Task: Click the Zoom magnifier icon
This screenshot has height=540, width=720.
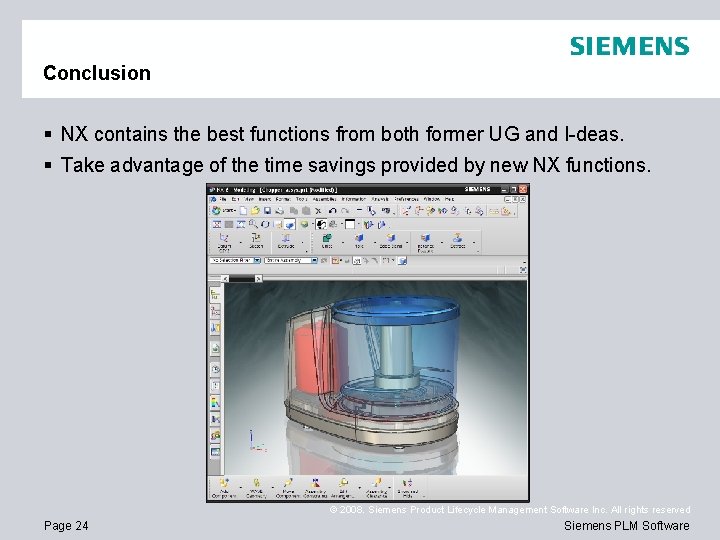Action: click(253, 224)
